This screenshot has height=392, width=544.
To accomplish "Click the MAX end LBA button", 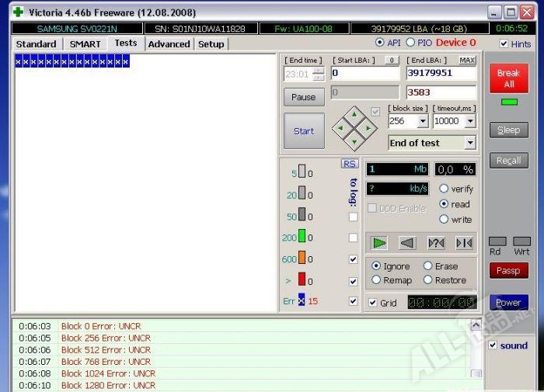I will pos(467,60).
